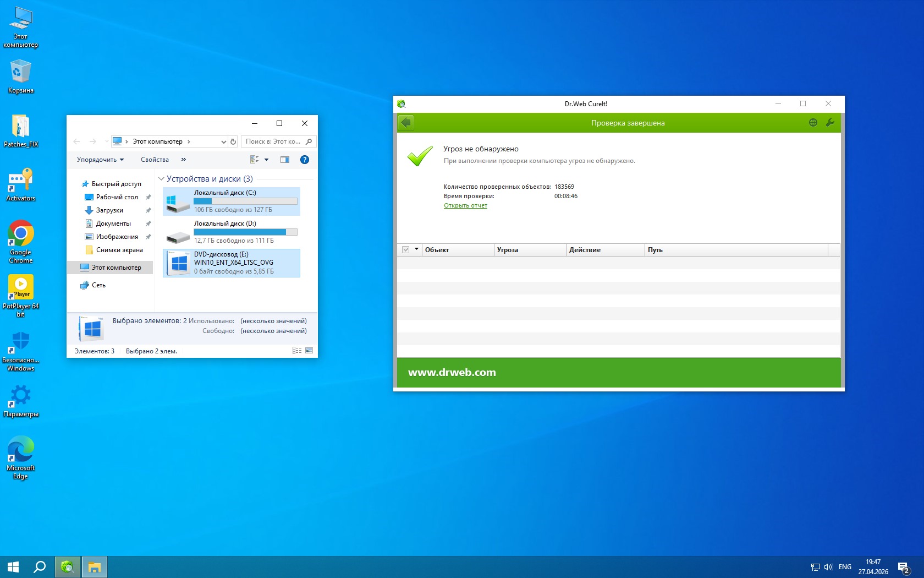Click the green back arrow in Dr.Web
Image resolution: width=924 pixels, height=578 pixels.
click(x=406, y=123)
